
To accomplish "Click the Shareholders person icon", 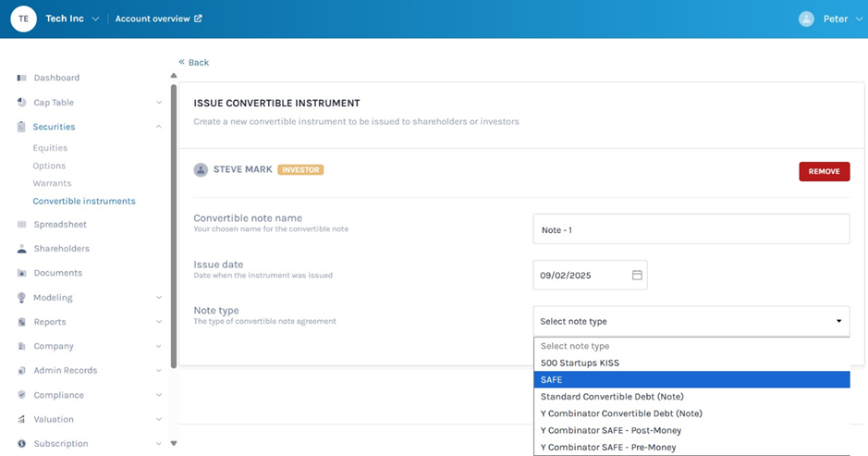I will click(21, 249).
